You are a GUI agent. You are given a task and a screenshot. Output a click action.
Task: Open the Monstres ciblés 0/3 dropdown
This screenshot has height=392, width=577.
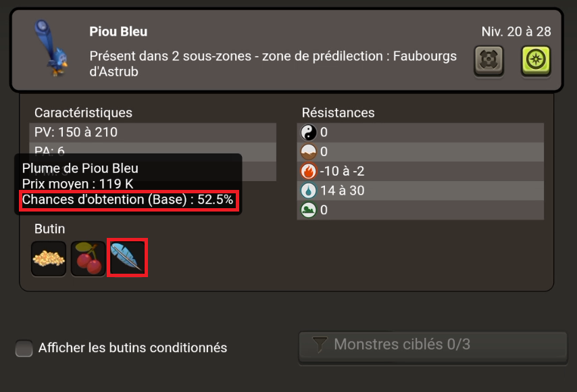pyautogui.click(x=432, y=347)
